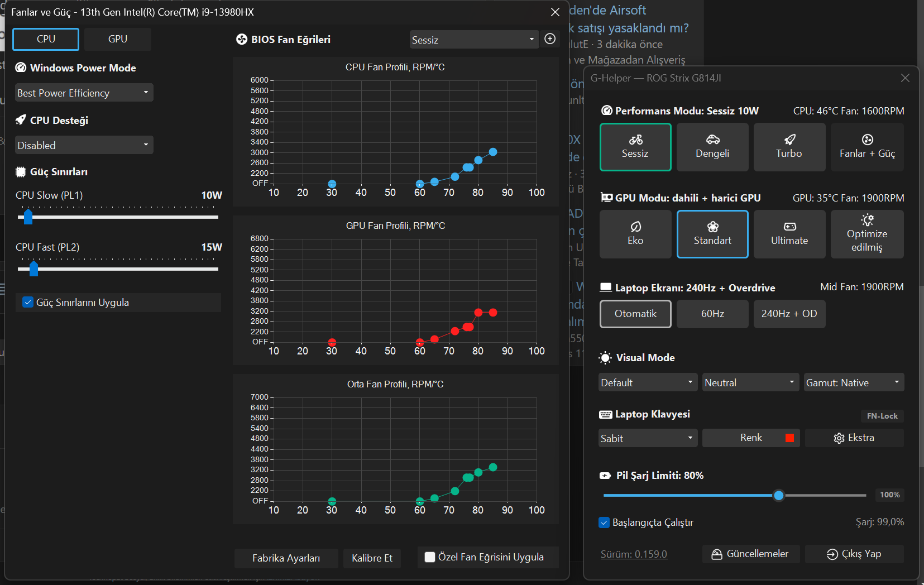The image size is (924, 585).
Task: Click the rocket icon beside CPU Desteği
Action: coord(21,120)
